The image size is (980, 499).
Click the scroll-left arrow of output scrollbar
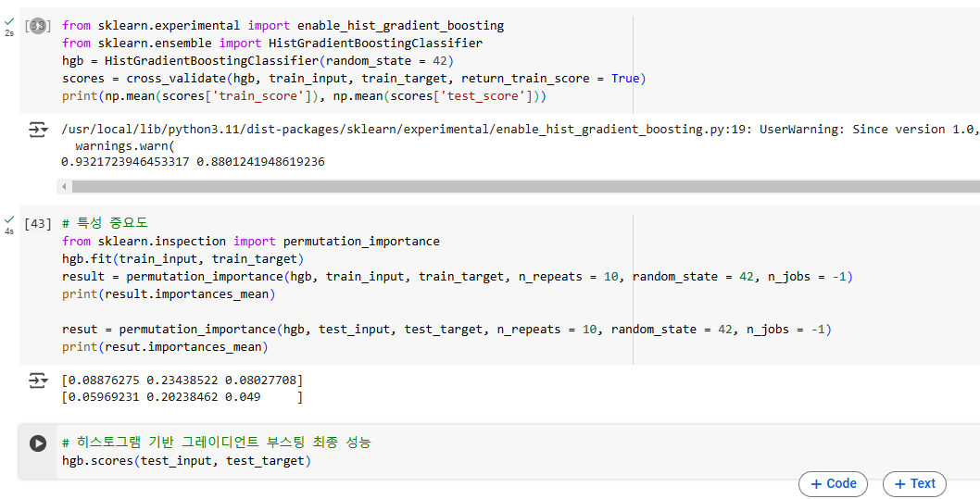(x=64, y=187)
